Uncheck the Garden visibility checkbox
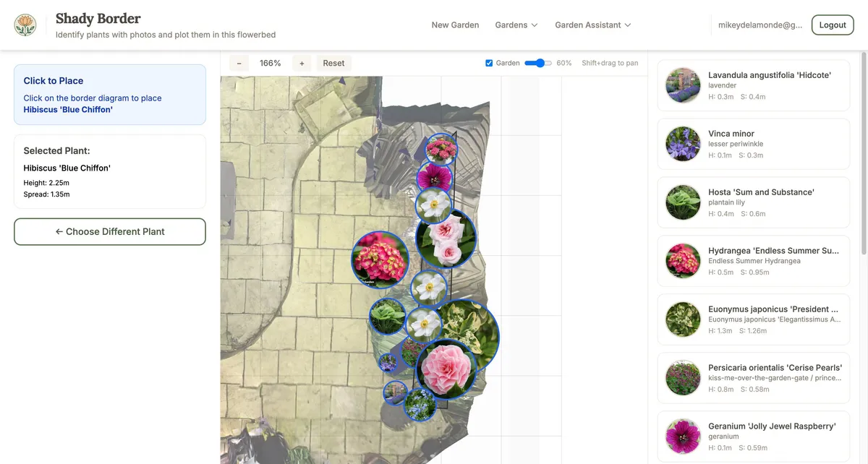The height and width of the screenshot is (464, 868). (x=489, y=62)
